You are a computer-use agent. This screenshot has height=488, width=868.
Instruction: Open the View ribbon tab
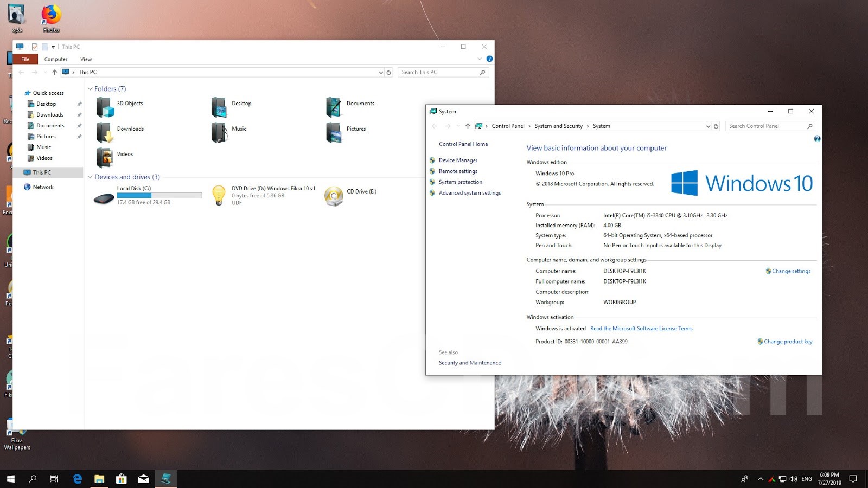tap(86, 59)
